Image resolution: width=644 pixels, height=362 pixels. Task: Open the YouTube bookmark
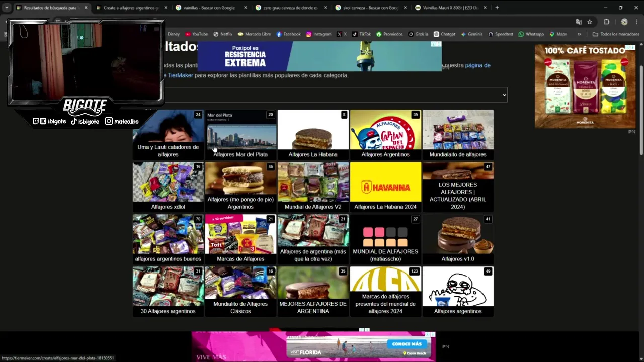196,34
